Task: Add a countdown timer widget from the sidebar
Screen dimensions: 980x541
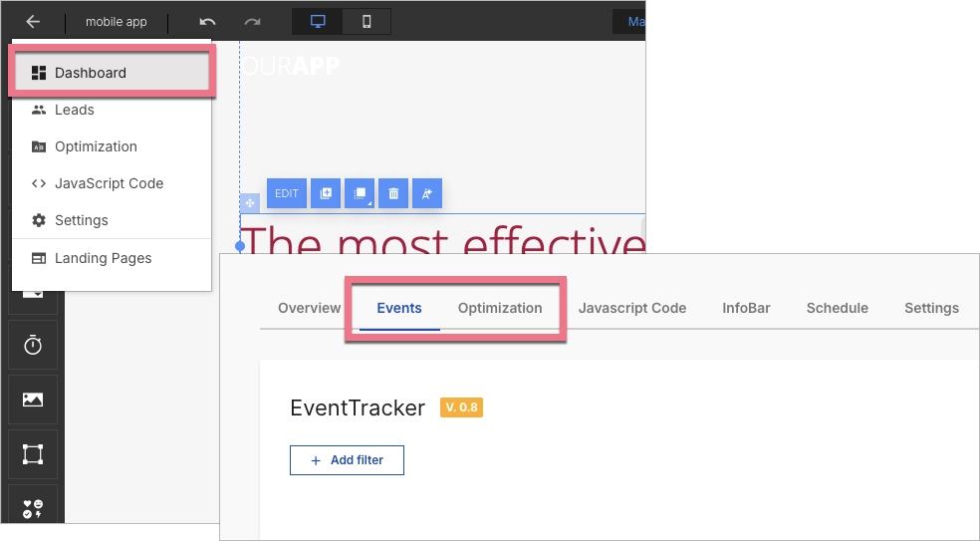Action: point(33,345)
